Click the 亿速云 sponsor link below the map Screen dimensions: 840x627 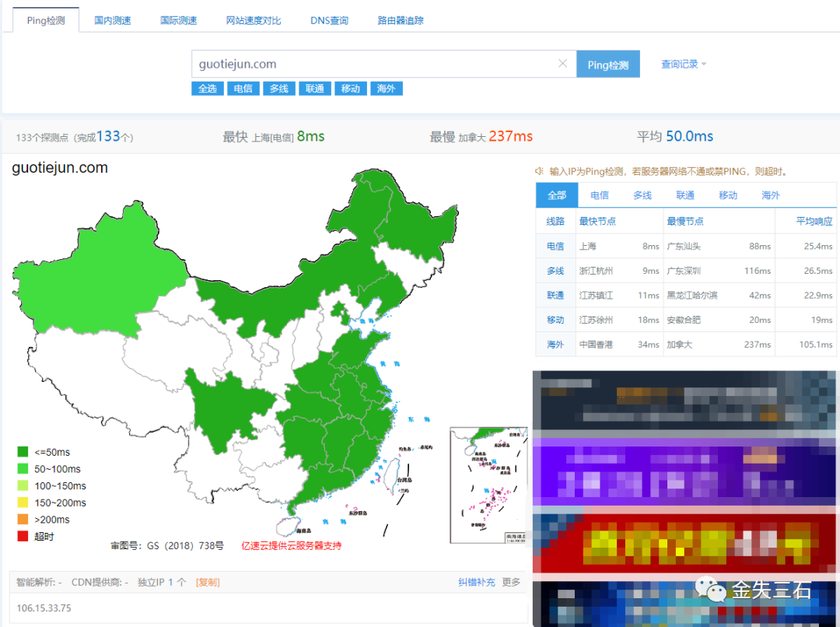(x=292, y=545)
